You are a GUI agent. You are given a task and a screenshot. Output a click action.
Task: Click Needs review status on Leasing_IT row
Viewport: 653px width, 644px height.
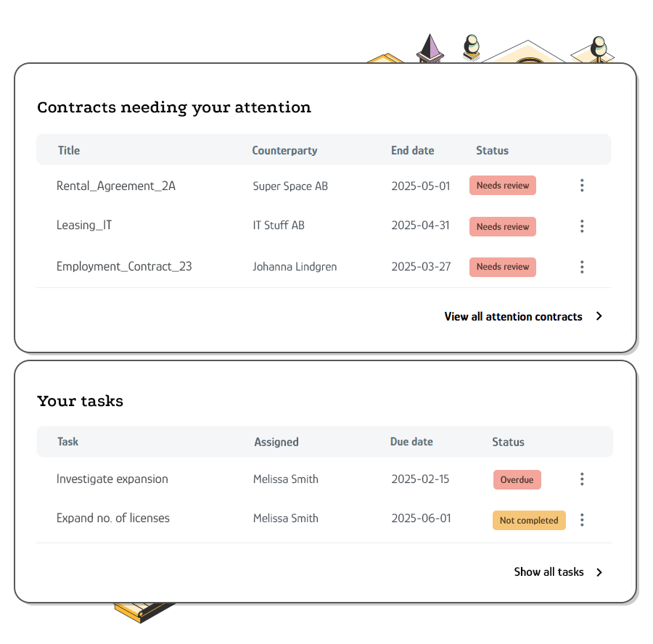503,226
